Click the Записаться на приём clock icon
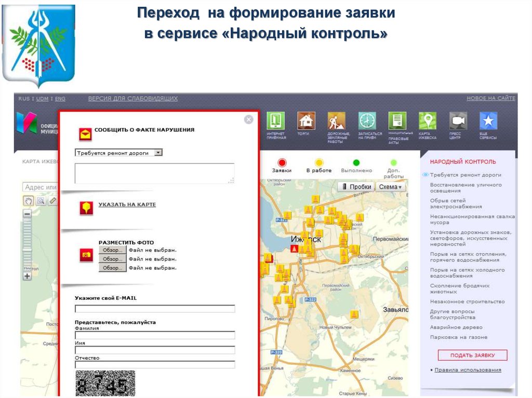Image resolution: width=532 pixels, height=398 pixels. click(367, 121)
